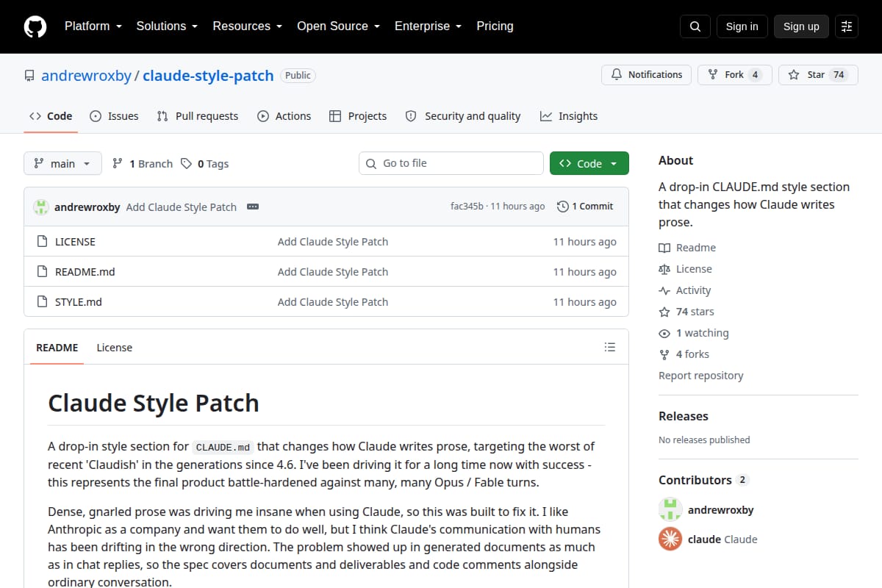Image resolution: width=882 pixels, height=588 pixels.
Task: Click the star icon beside 74 stars
Action: tap(664, 312)
